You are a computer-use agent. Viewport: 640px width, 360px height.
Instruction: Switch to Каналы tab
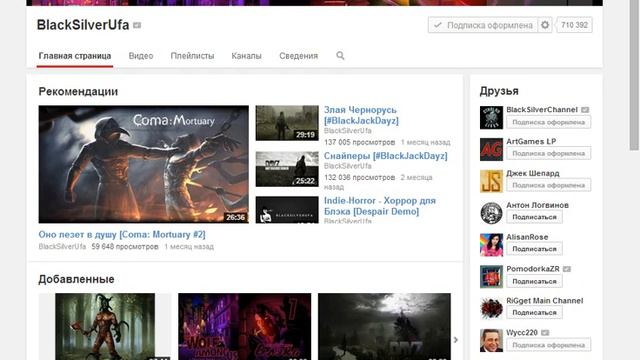pyautogui.click(x=246, y=56)
